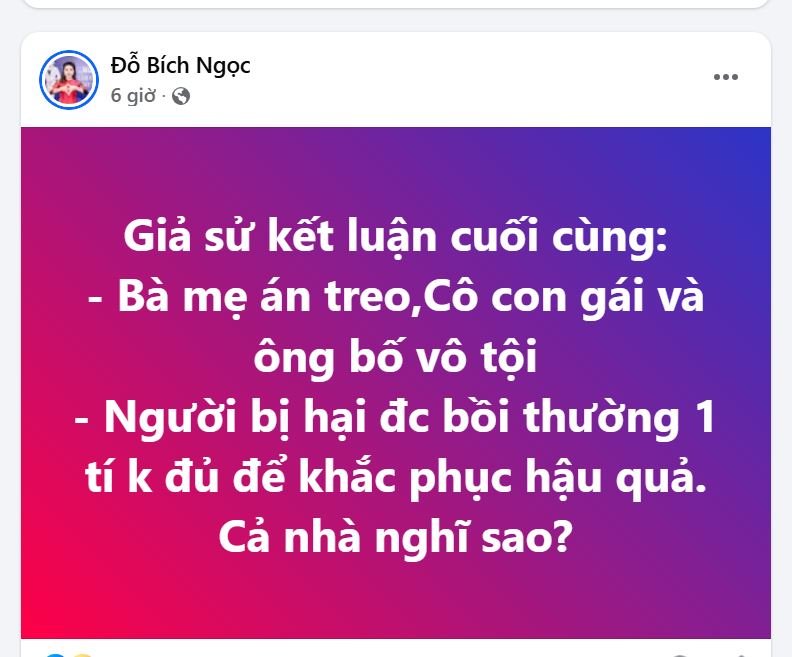Click the globe public audience icon
This screenshot has height=657, width=792.
181,96
